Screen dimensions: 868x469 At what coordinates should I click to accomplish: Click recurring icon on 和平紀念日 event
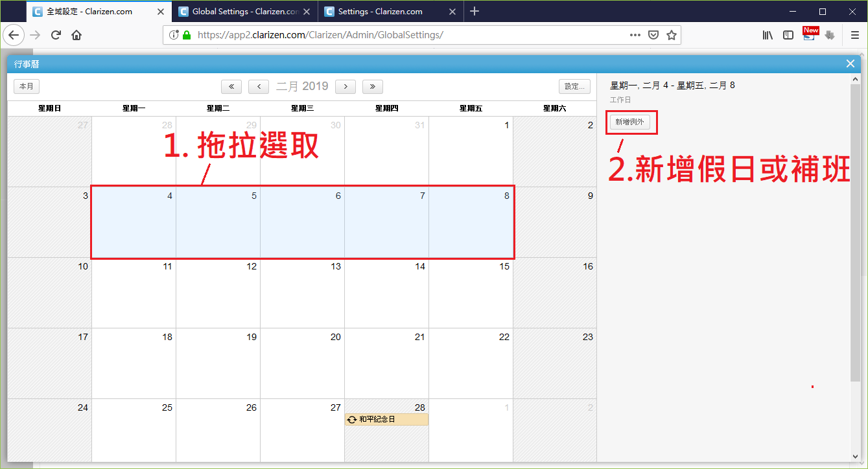coord(352,420)
